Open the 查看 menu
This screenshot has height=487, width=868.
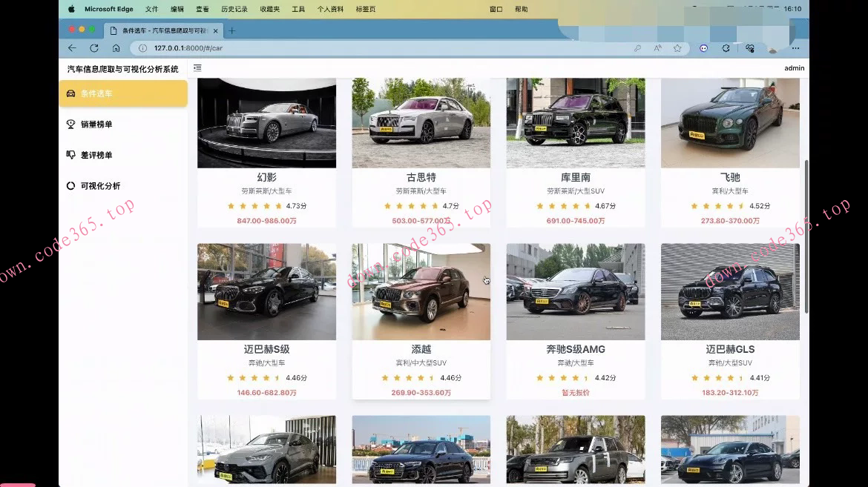pos(203,9)
